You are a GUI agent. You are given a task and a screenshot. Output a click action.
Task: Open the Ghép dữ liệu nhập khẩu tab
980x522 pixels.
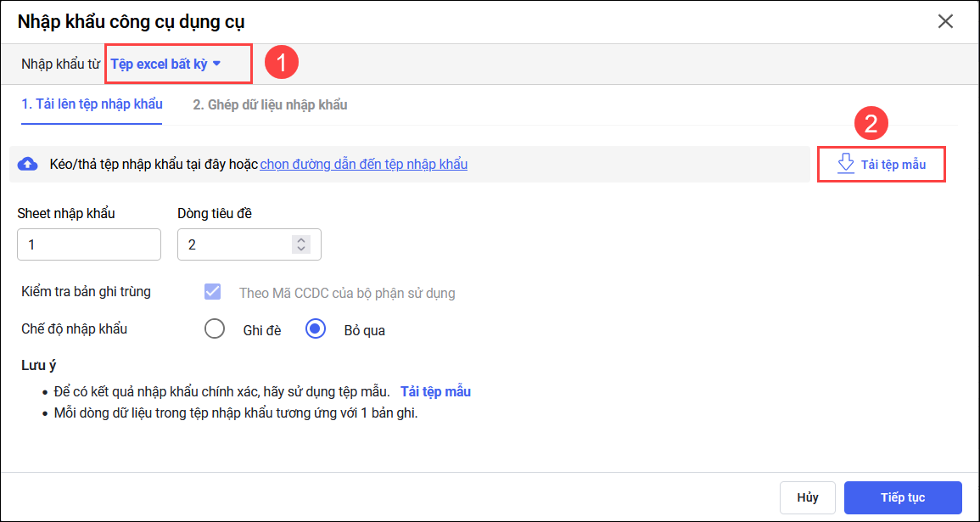coord(270,104)
